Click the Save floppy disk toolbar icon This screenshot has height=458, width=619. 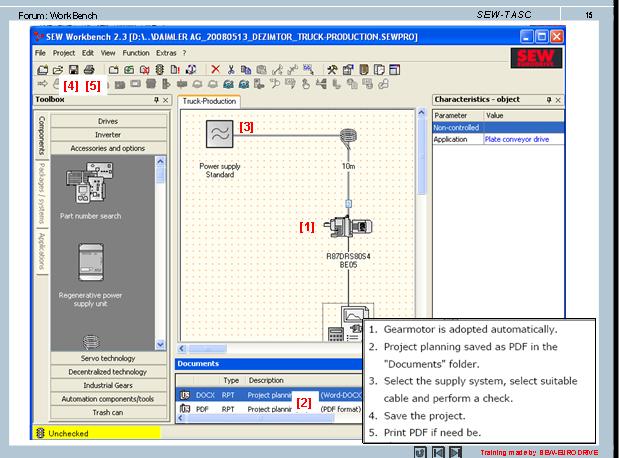(73, 70)
